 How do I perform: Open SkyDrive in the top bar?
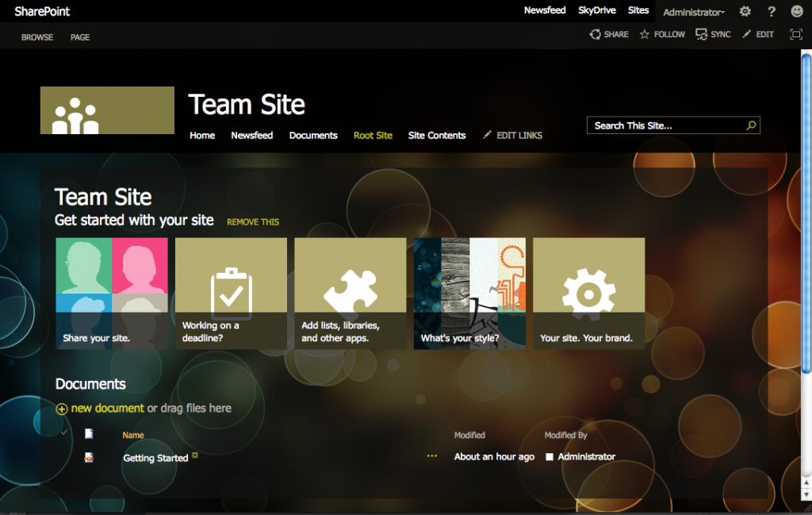[x=597, y=10]
